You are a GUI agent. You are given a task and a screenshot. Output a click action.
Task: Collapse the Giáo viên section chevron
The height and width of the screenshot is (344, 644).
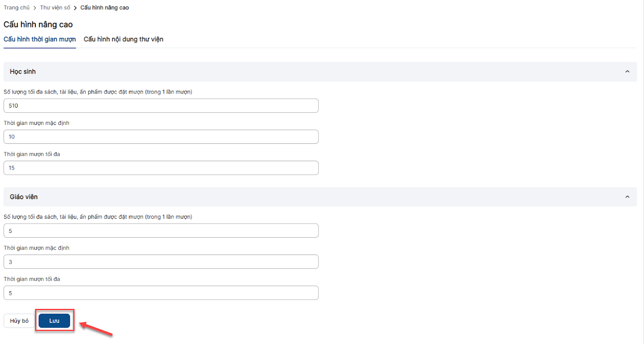tap(627, 197)
